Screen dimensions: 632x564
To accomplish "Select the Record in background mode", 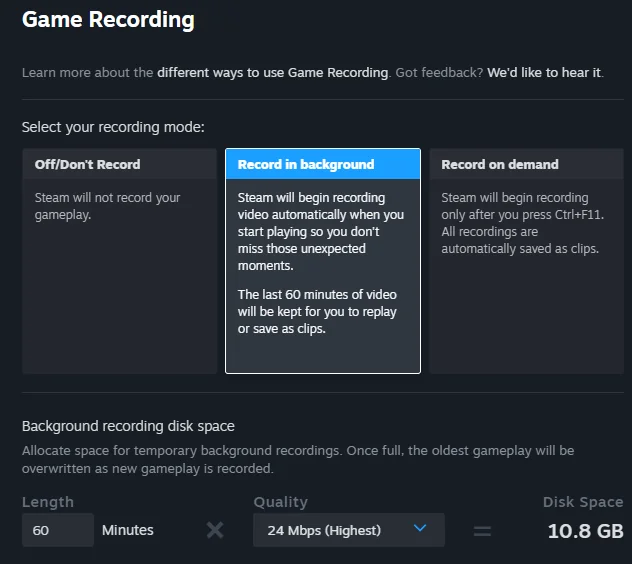I will [x=322, y=260].
